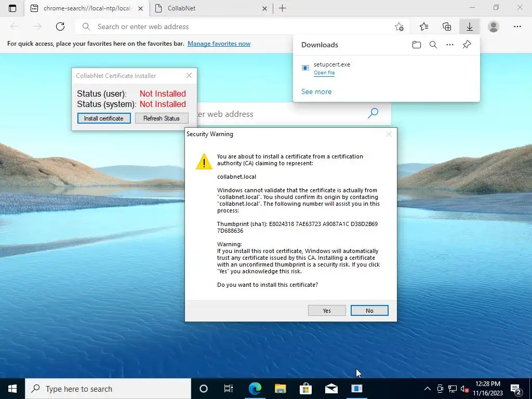Open the setupcert.exe file link
Screen dimensions: 532x399
pyautogui.click(x=324, y=73)
